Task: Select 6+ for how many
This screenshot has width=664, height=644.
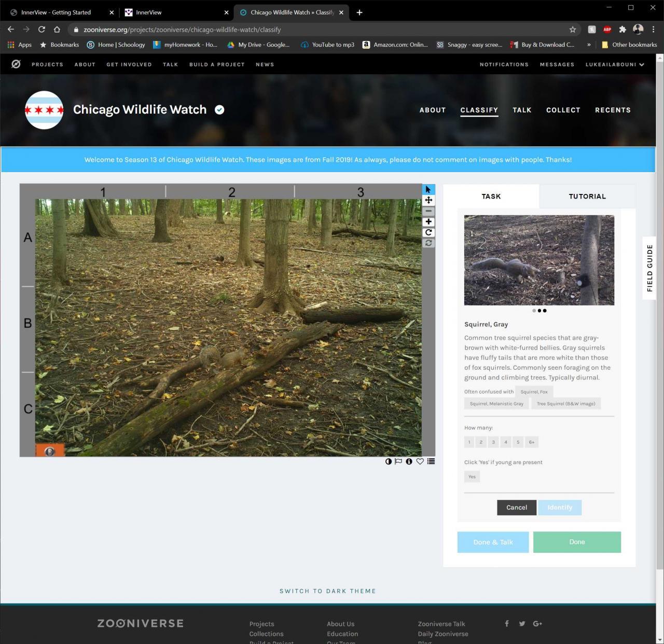Action: pos(532,442)
